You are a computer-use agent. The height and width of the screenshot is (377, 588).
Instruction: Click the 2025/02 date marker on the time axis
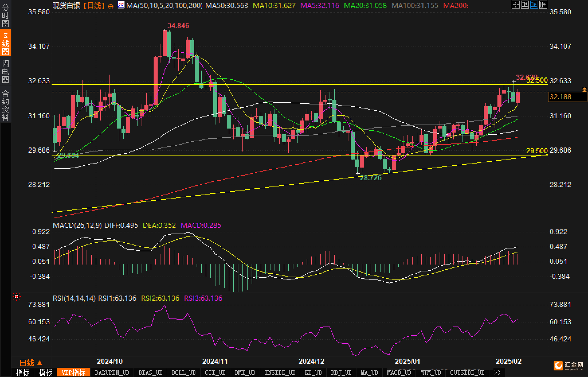(509, 361)
